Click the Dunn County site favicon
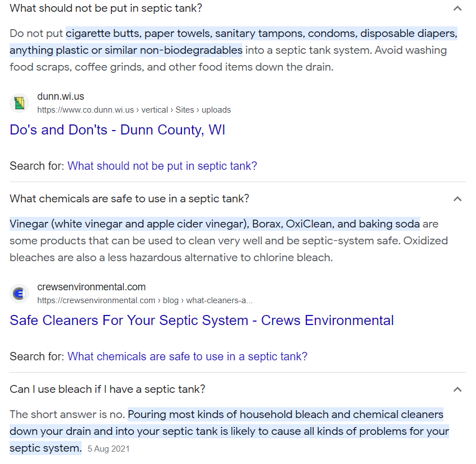Image resolution: width=476 pixels, height=464 pixels. click(x=20, y=103)
